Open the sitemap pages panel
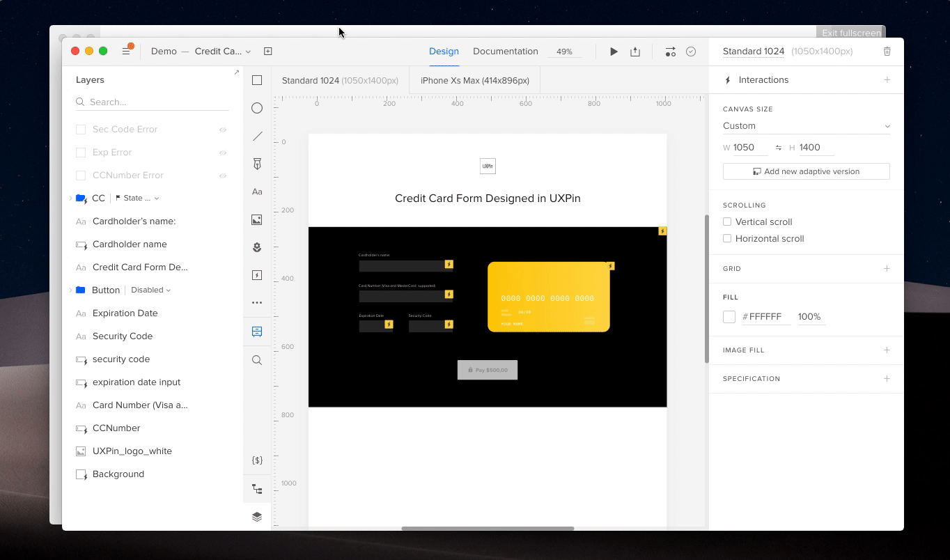The image size is (950, 560). (257, 489)
